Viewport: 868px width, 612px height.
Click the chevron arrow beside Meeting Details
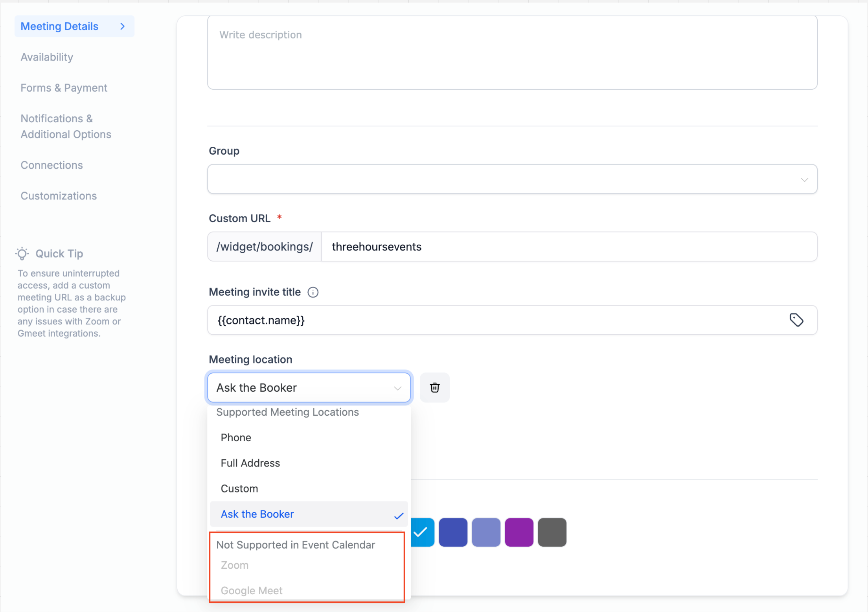point(122,26)
